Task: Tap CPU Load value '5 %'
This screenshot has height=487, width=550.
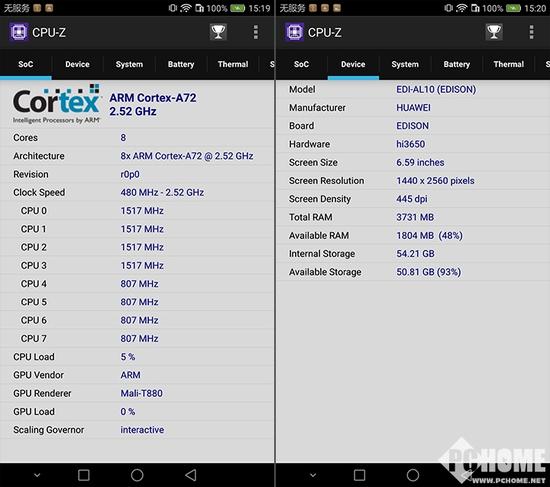Action: [128, 357]
